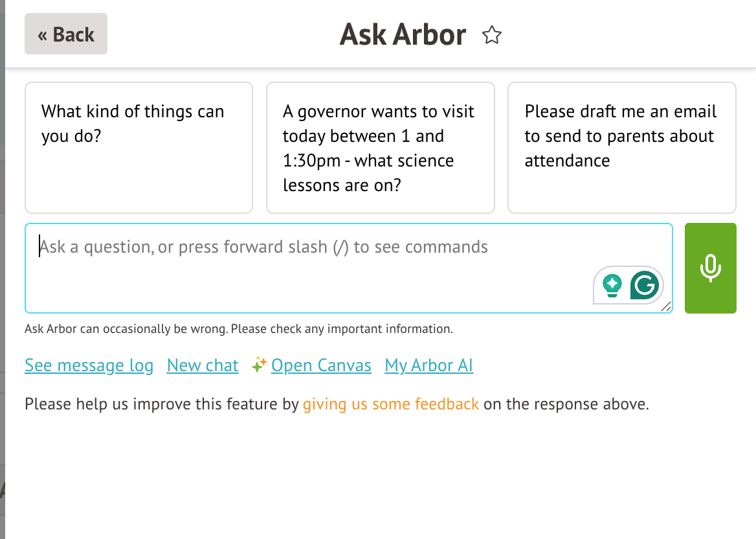The width and height of the screenshot is (756, 539).
Task: Go to My Arbor AI
Action: tap(428, 366)
